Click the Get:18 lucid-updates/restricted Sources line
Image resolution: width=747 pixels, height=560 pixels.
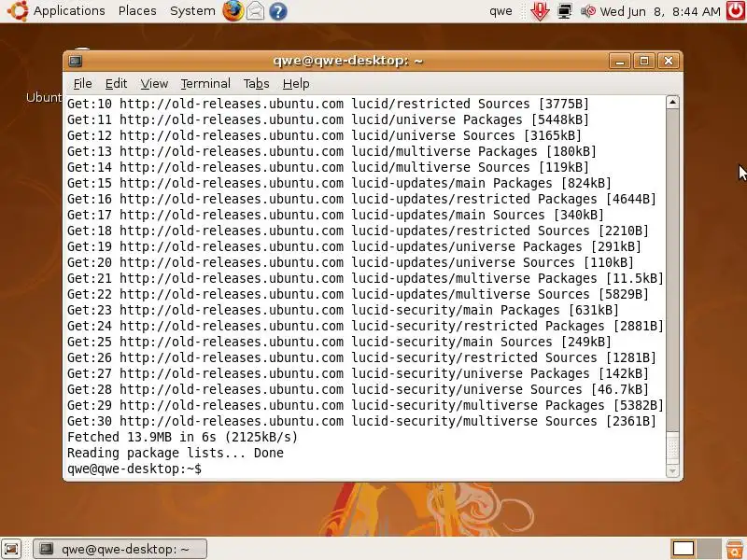(358, 231)
